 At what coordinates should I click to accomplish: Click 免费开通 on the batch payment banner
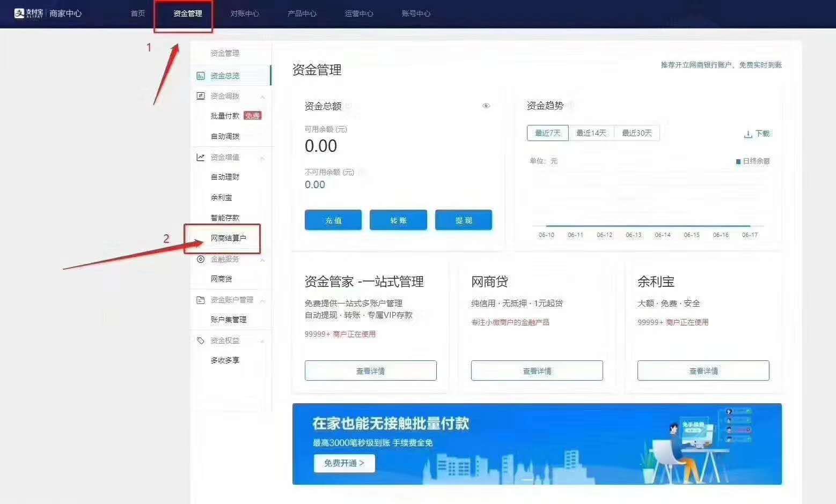[x=344, y=463]
